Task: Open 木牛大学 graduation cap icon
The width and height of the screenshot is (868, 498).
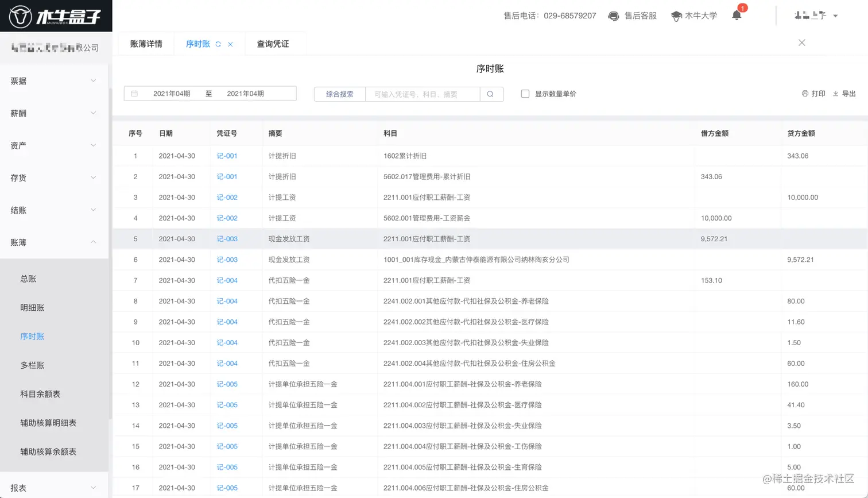Action: [676, 16]
